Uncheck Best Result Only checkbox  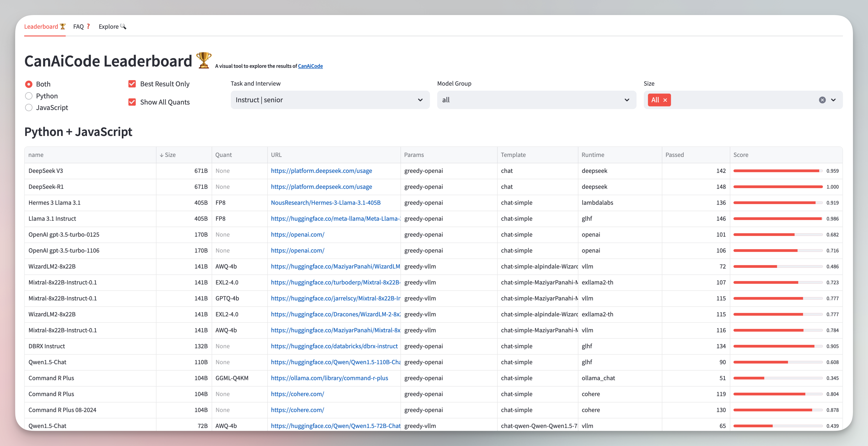tap(132, 84)
